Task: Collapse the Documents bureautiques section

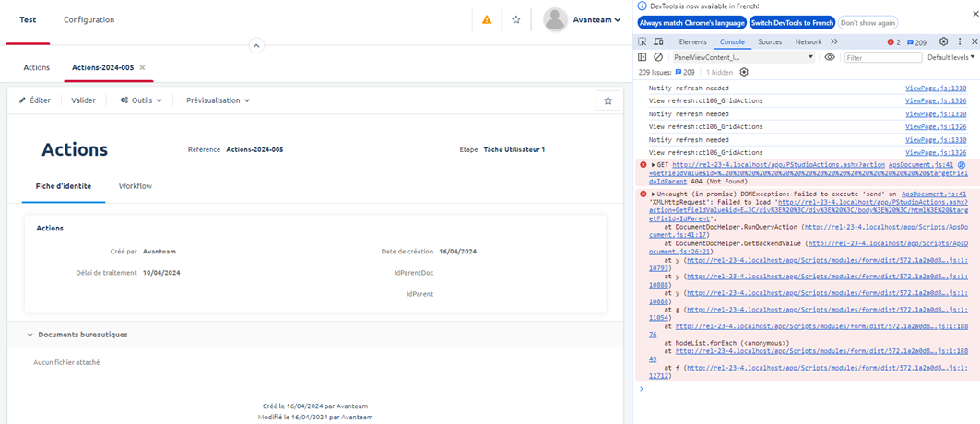Action: point(29,335)
